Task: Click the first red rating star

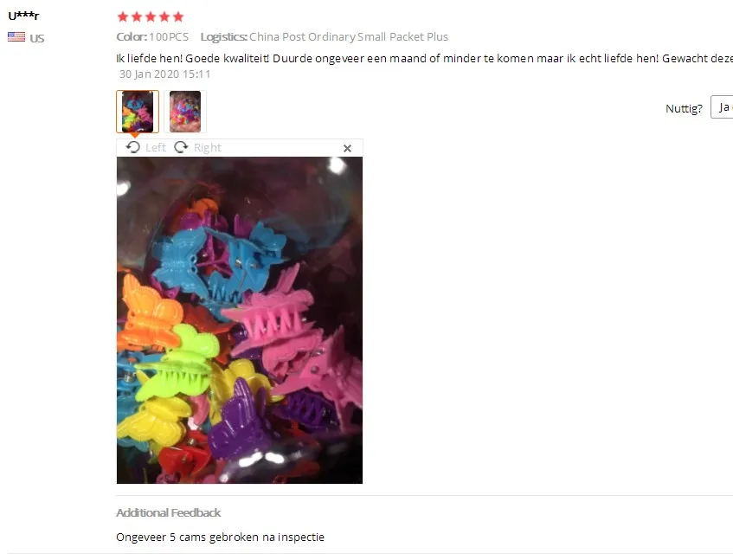Action: pos(123,17)
